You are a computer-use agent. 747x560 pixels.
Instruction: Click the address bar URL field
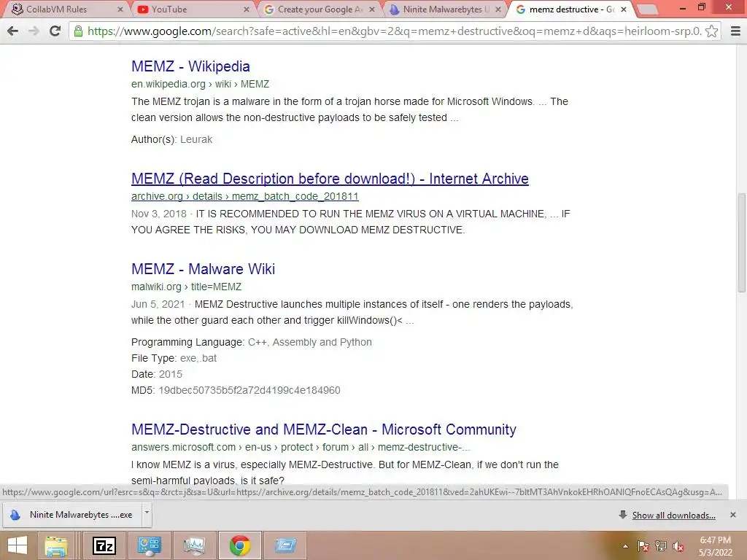[393, 31]
